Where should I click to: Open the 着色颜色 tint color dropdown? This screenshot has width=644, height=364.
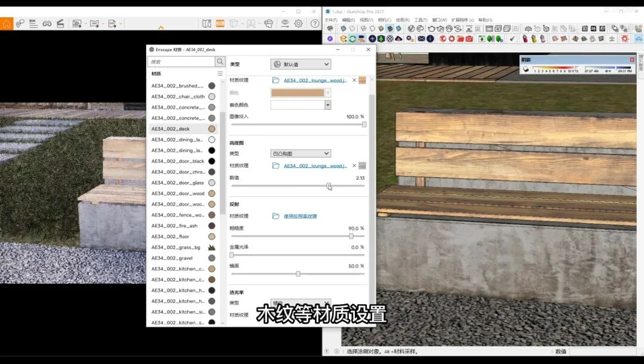pyautogui.click(x=327, y=105)
